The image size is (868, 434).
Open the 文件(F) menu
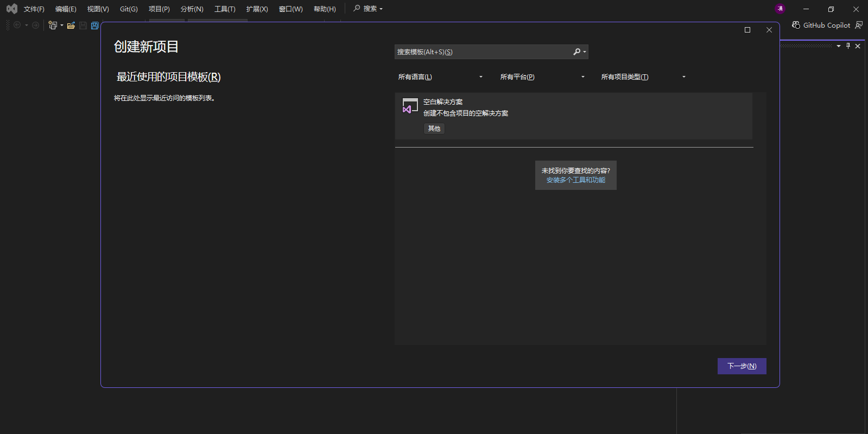[x=34, y=9]
